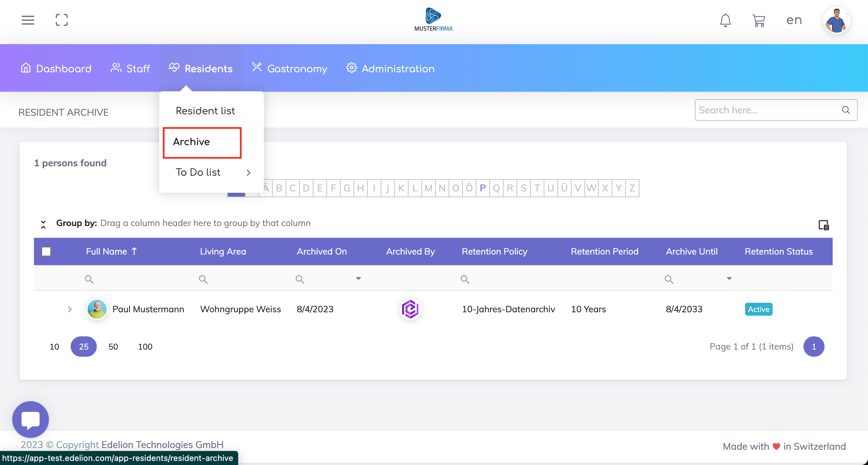Open the Gastronomy navigation tab
The height and width of the screenshot is (465, 868).
pos(290,69)
